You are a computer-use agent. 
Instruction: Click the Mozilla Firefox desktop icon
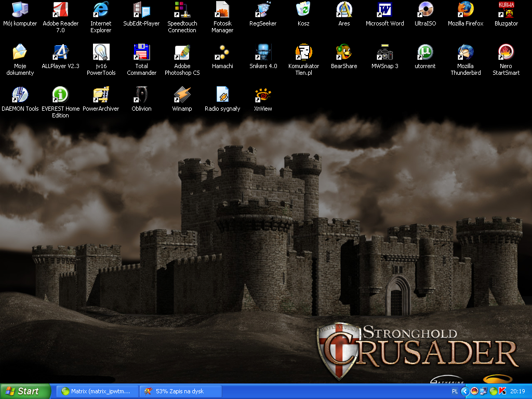point(465,10)
